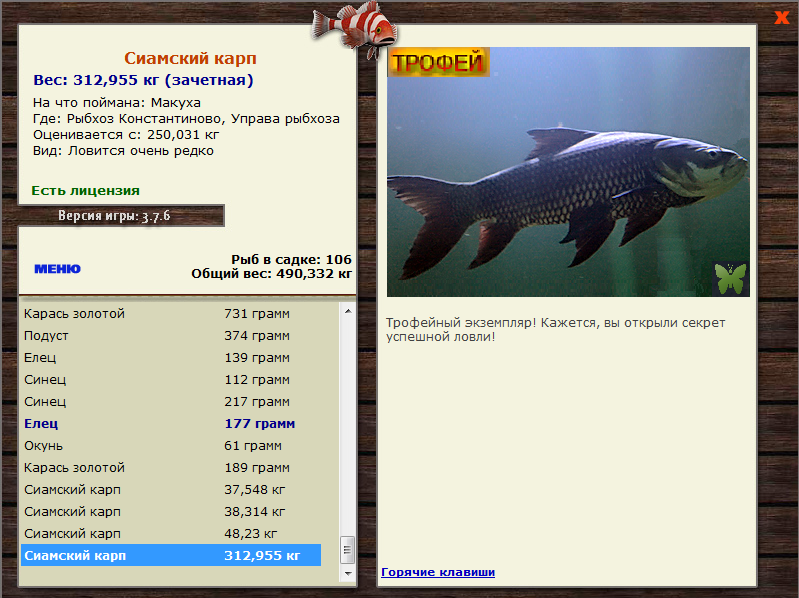Select Синец 112 грамм row

pyautogui.click(x=171, y=379)
